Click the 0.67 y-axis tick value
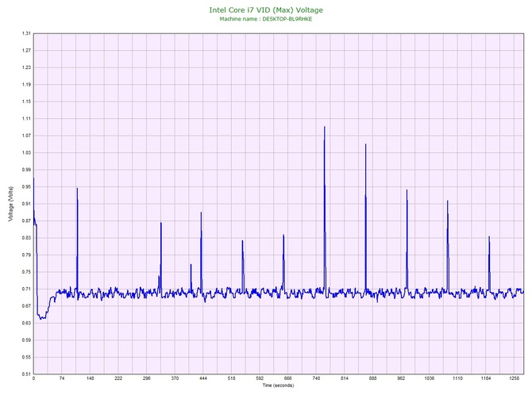 [26, 306]
